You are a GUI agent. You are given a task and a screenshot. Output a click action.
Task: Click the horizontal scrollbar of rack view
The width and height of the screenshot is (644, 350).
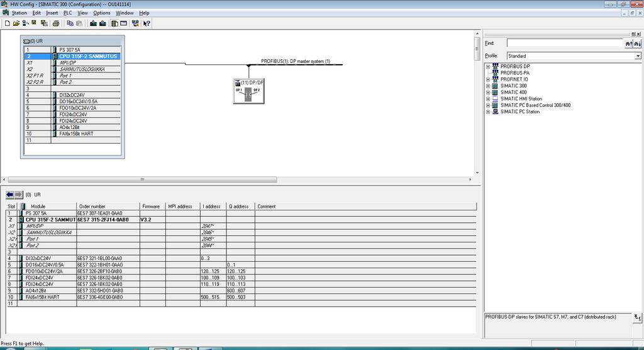tap(142, 179)
